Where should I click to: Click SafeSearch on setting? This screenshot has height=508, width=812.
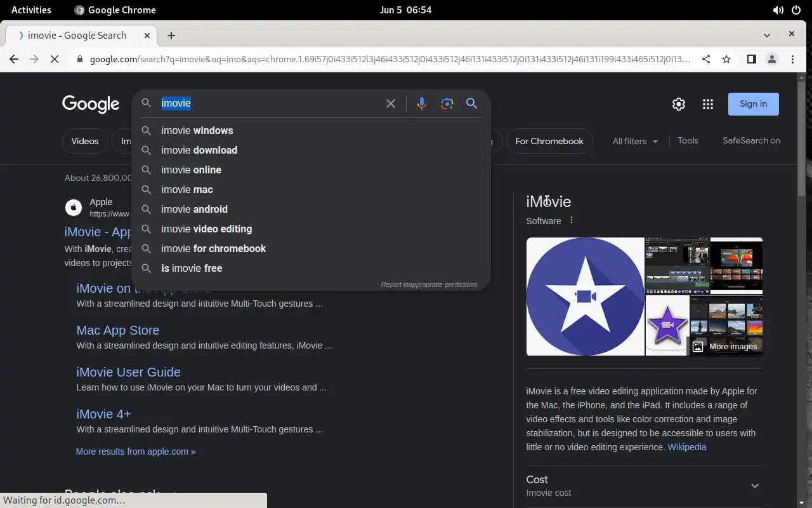click(751, 140)
